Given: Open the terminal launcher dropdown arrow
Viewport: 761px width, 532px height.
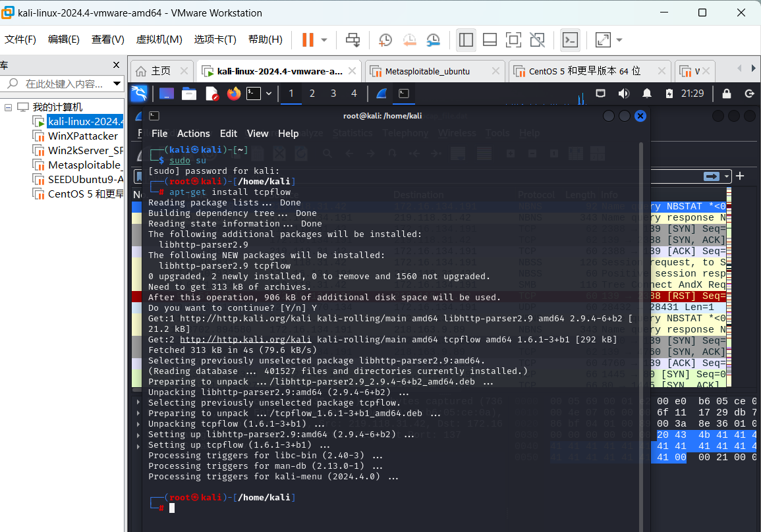Looking at the screenshot, I should coord(268,93).
